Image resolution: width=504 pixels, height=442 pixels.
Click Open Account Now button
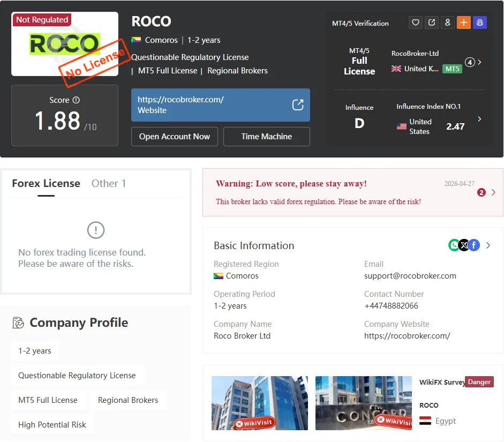pyautogui.click(x=175, y=137)
